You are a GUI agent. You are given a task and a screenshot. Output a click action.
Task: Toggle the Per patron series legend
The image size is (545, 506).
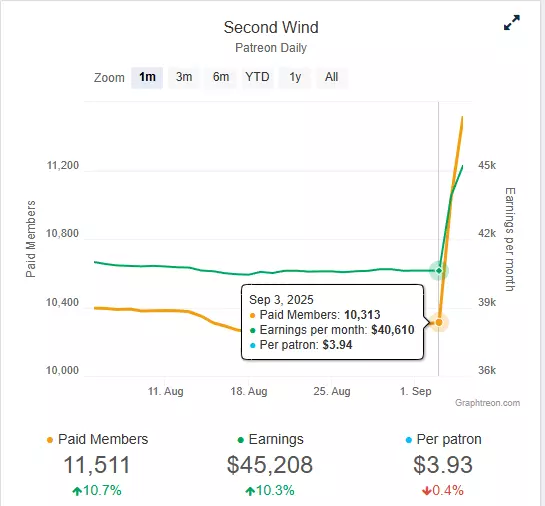click(444, 440)
